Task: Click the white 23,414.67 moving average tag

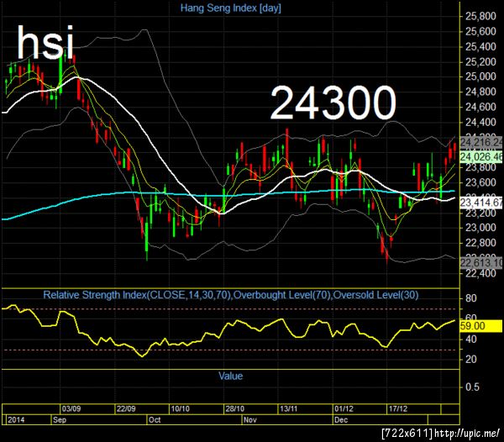Action: click(481, 203)
